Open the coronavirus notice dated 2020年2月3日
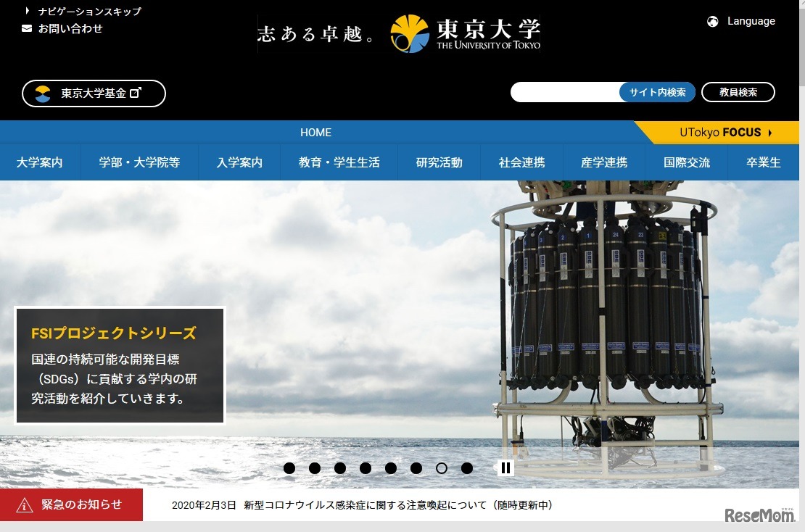805x532 pixels. [x=363, y=505]
